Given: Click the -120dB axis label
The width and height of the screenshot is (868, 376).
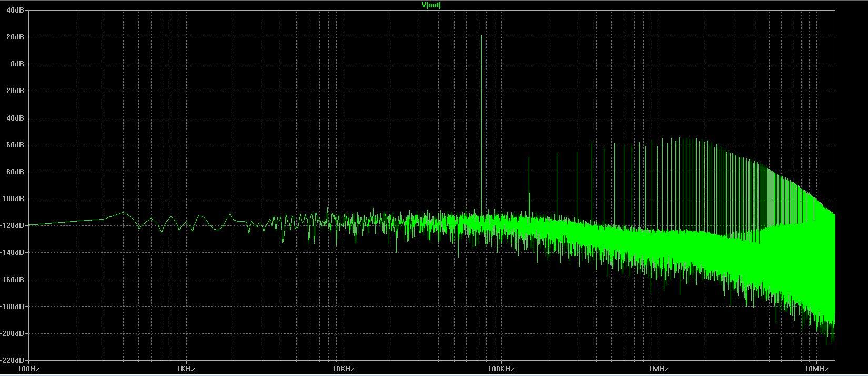Looking at the screenshot, I should point(13,225).
